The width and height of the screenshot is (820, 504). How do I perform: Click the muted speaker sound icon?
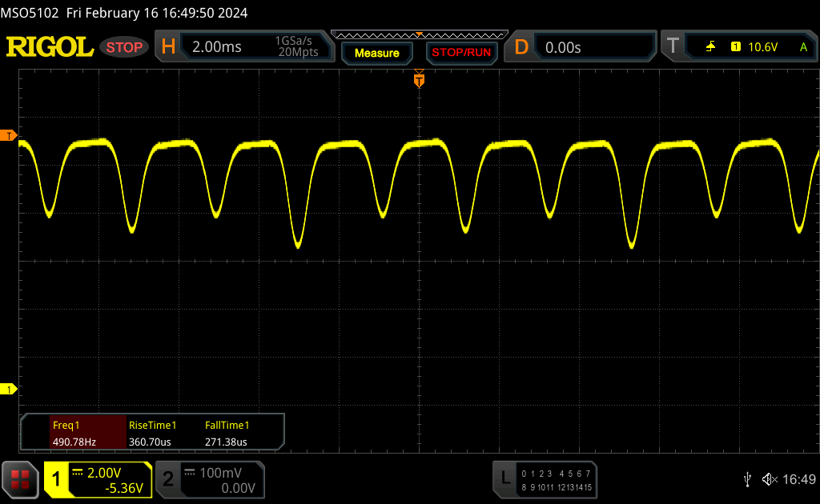770,479
